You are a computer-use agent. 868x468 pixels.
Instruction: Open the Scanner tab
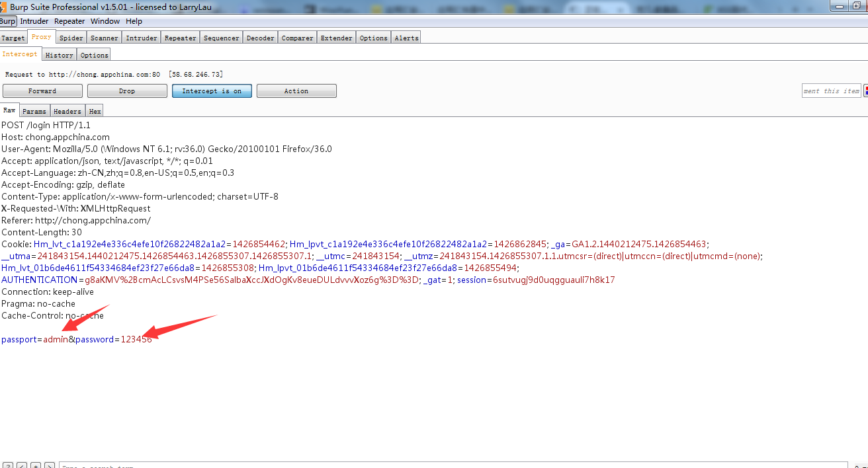tap(105, 38)
